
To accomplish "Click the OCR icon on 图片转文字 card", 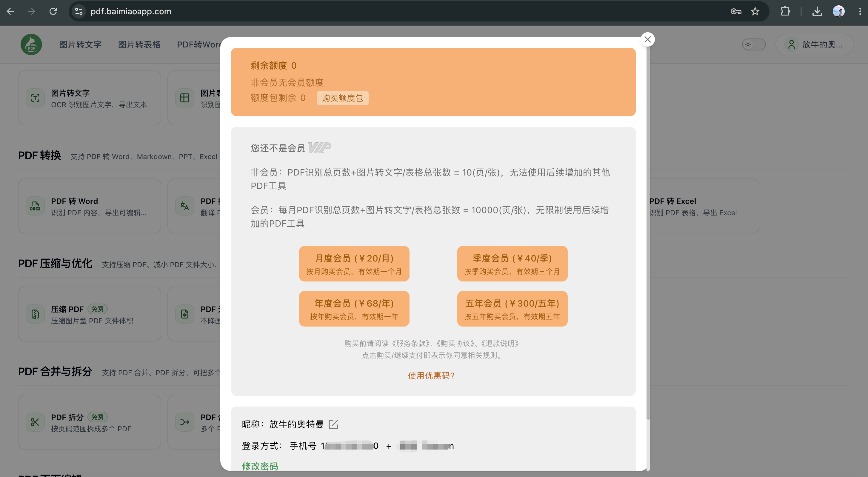I will [x=36, y=98].
